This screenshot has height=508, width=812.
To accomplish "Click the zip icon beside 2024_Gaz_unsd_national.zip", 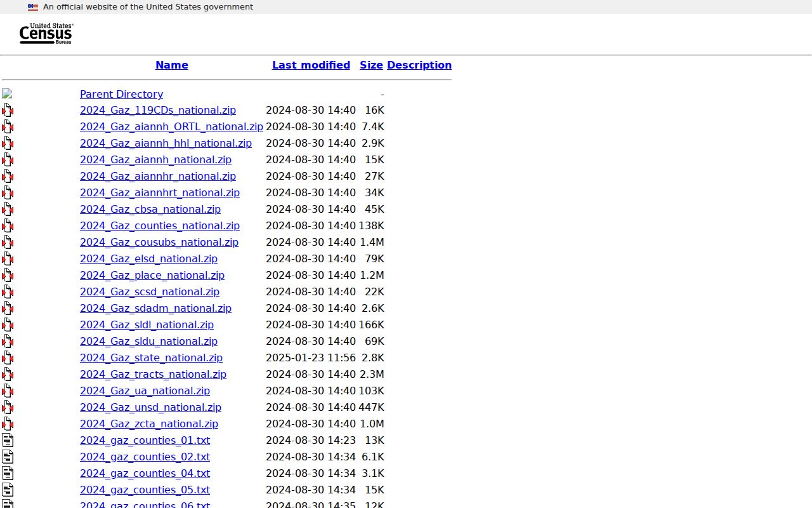I will pos(8,408).
